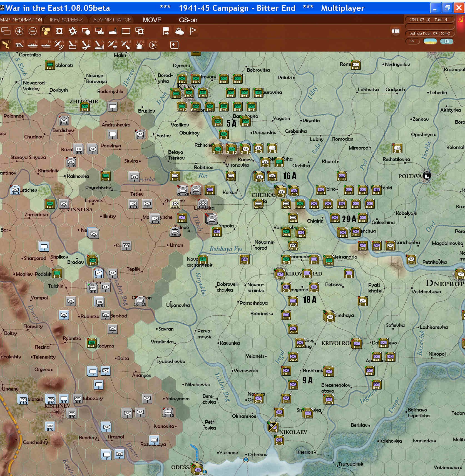Screen dimensions: 465x476
Task: Toggle the gear-shaped fort levels icon
Action: tap(73, 31)
